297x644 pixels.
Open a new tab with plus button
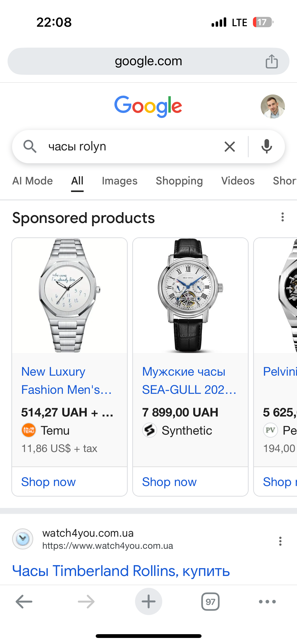coord(148,602)
